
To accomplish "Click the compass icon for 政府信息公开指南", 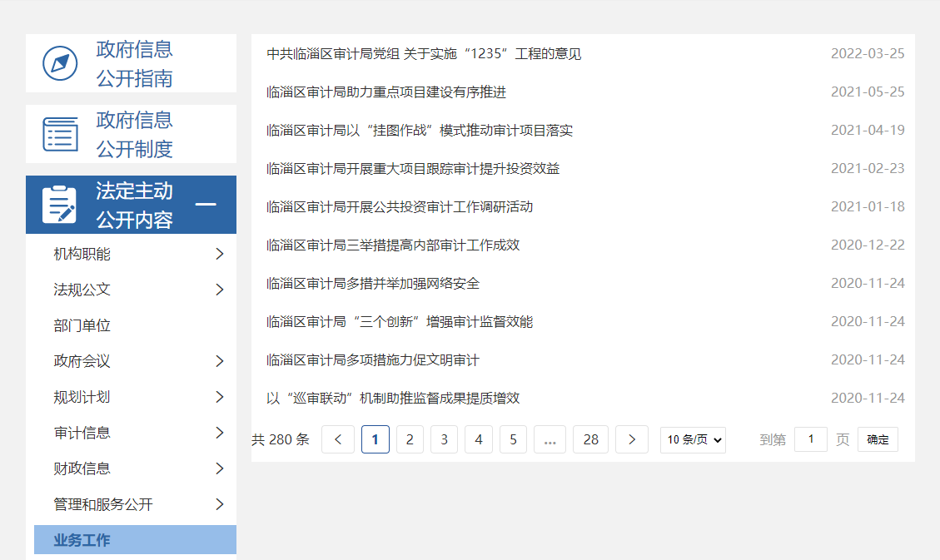I will [x=60, y=63].
